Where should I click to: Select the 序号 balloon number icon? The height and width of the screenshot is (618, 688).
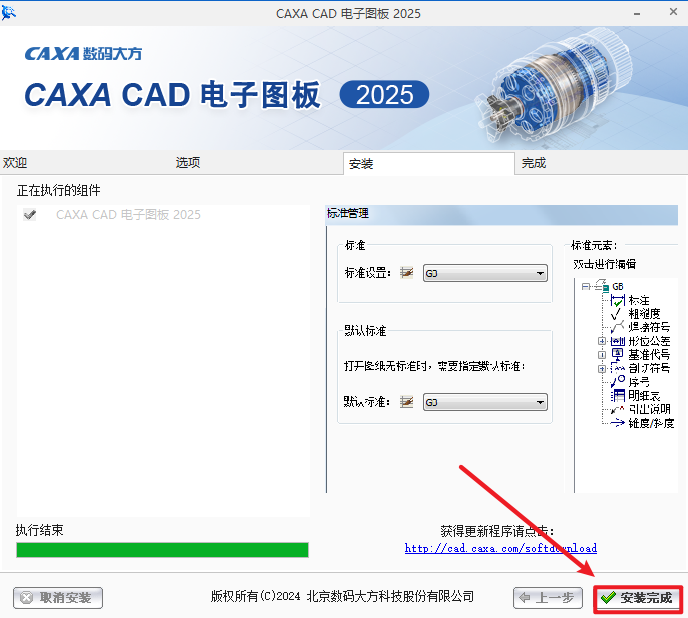(x=617, y=381)
